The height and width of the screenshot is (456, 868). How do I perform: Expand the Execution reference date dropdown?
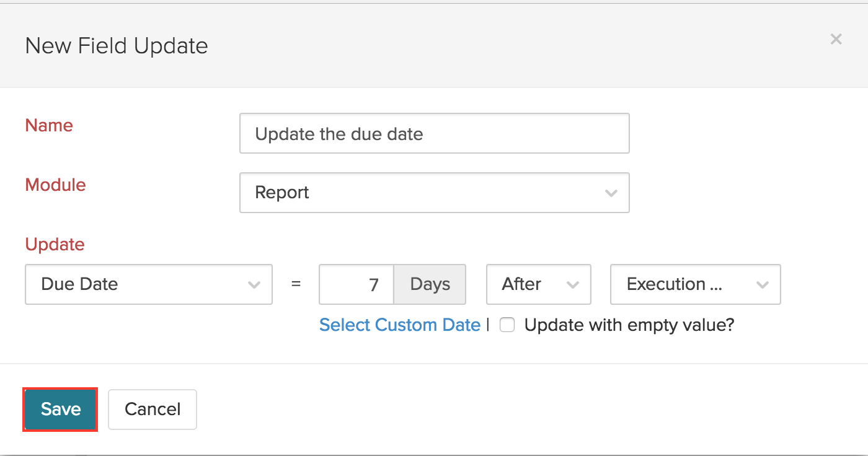pyautogui.click(x=694, y=284)
